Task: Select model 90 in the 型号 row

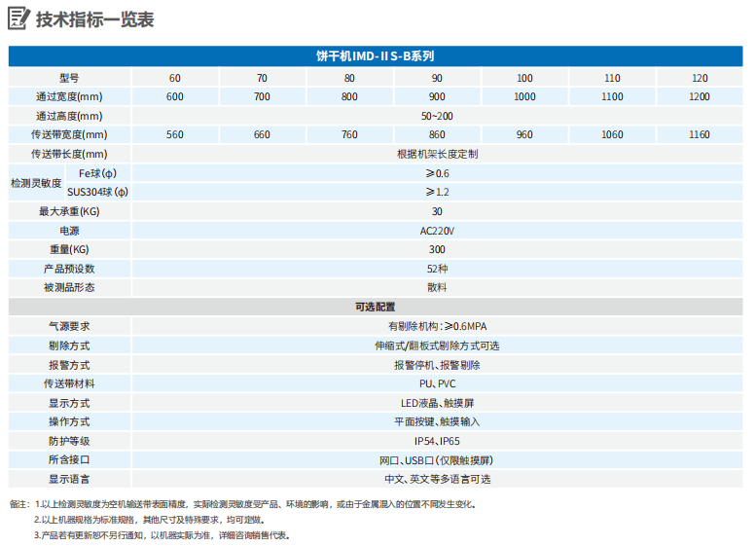Action: coord(437,77)
